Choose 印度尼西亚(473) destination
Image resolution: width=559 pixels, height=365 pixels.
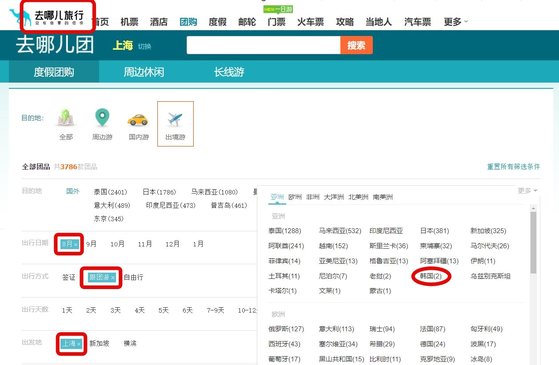[x=170, y=205]
